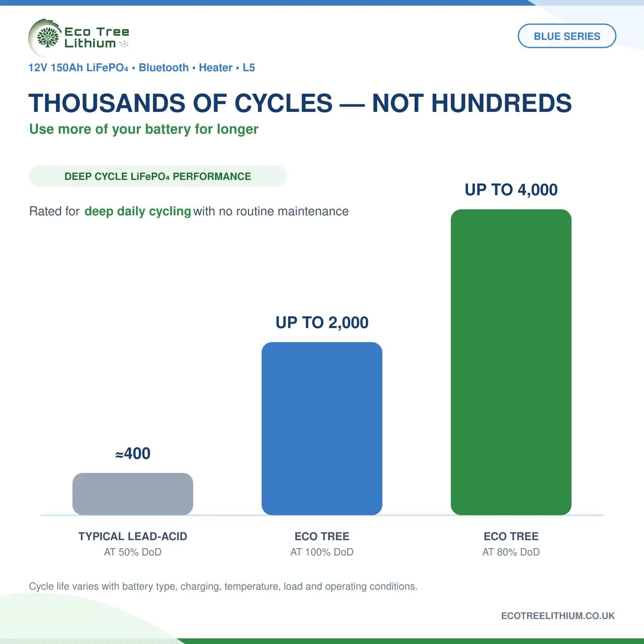Click the BLUE SERIES badge
Image resolution: width=644 pixels, height=644 pixels.
(567, 36)
